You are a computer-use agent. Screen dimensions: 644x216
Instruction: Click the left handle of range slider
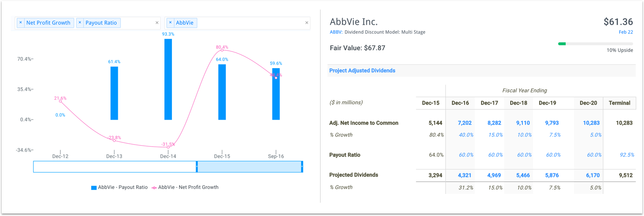(x=196, y=167)
